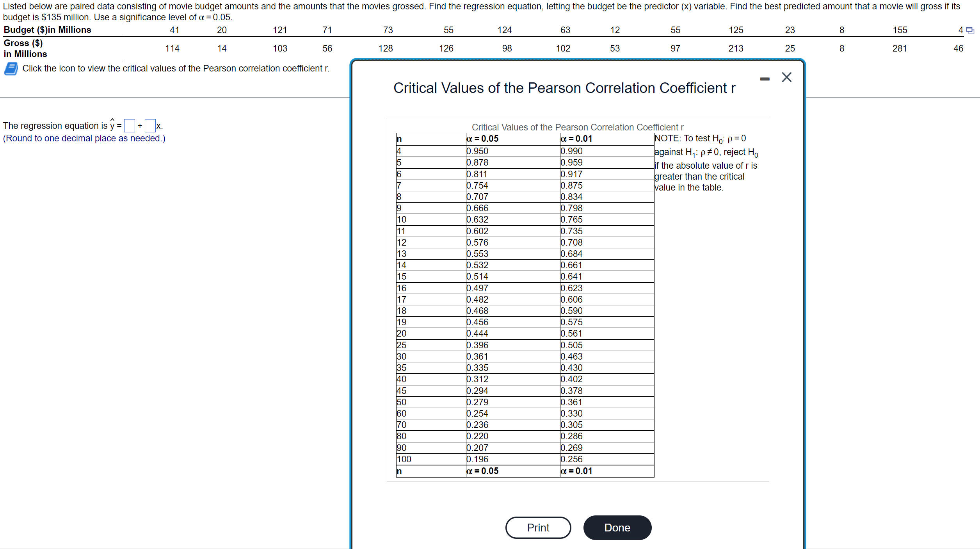Click the α = 0.01 top column header
Viewport: 980px width, 549px height.
click(x=576, y=139)
